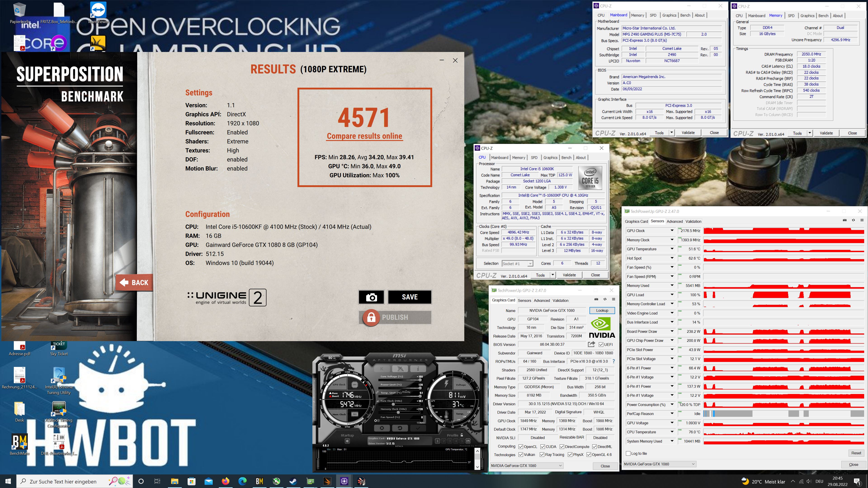Apply Afterburner settings with the checkmark button
Image resolution: width=868 pixels, height=488 pixels.
coord(418,428)
